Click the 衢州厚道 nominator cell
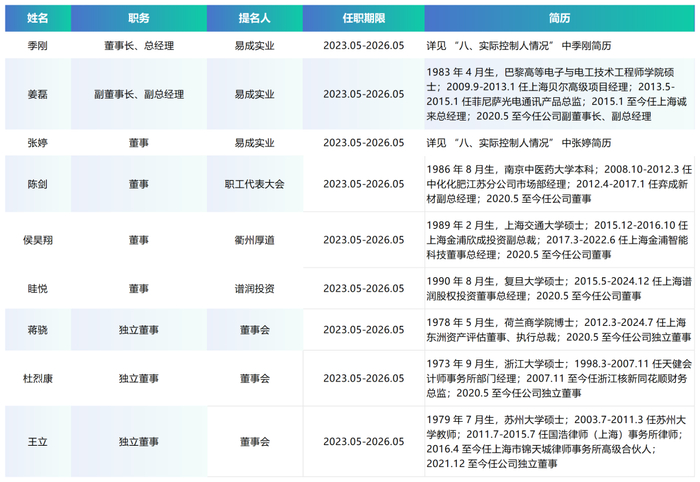The image size is (700, 482). (254, 240)
